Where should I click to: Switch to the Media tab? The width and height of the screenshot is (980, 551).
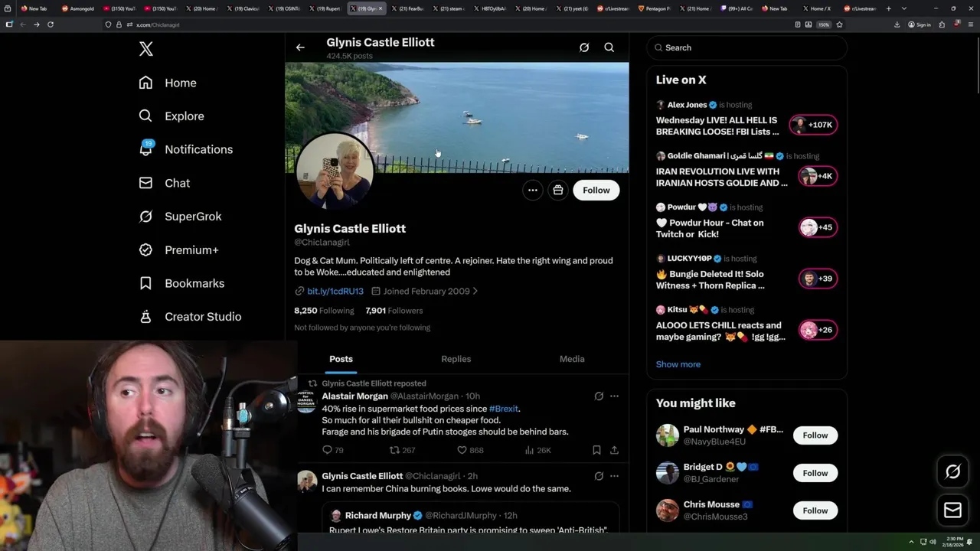pos(572,359)
